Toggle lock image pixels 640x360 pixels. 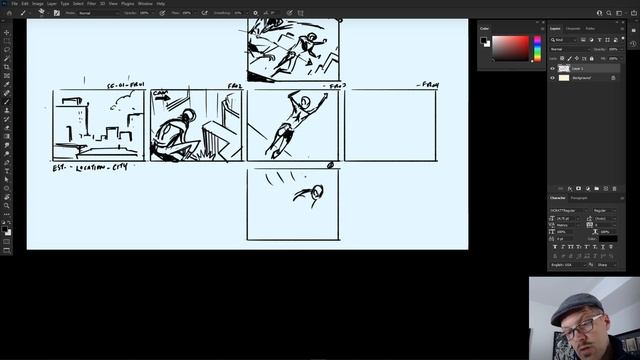pos(569,59)
